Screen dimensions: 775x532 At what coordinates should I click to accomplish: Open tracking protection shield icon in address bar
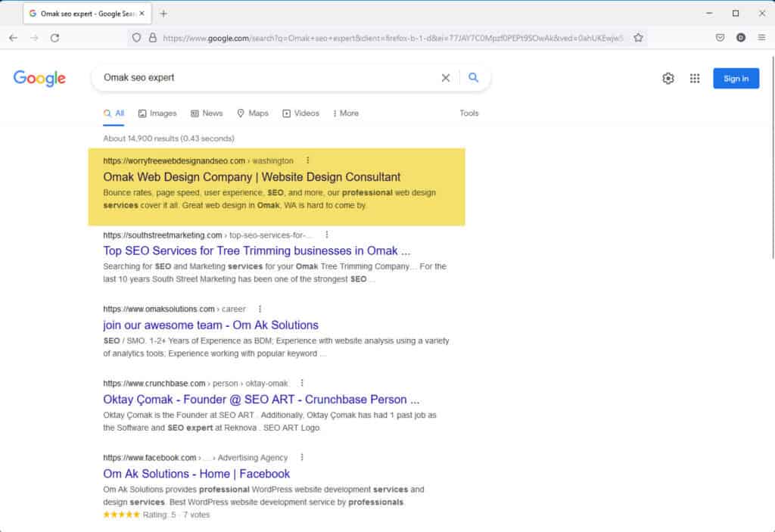pyautogui.click(x=136, y=38)
